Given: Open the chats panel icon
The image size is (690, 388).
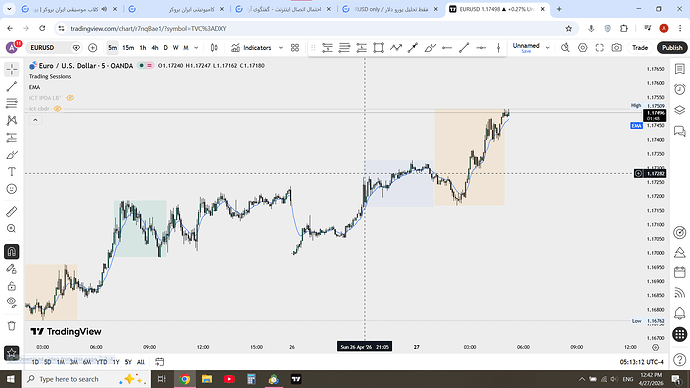Looking at the screenshot, I should pos(680,131).
